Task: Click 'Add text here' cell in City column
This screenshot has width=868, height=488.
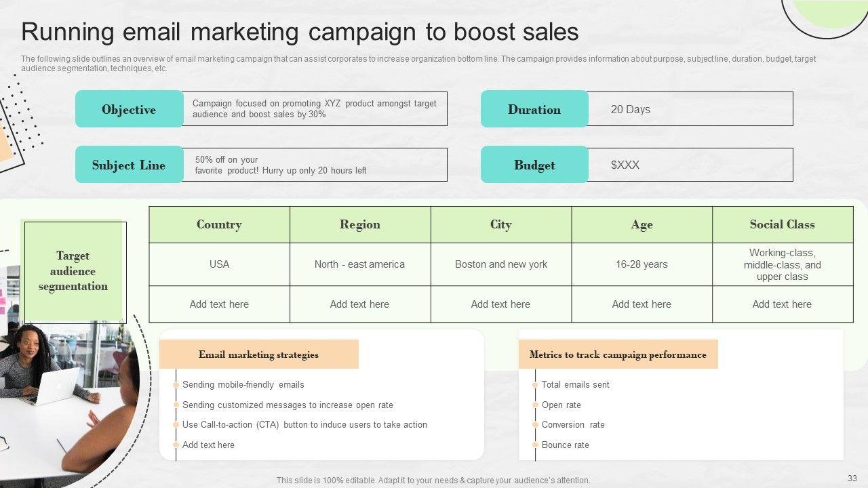Action: [x=501, y=304]
